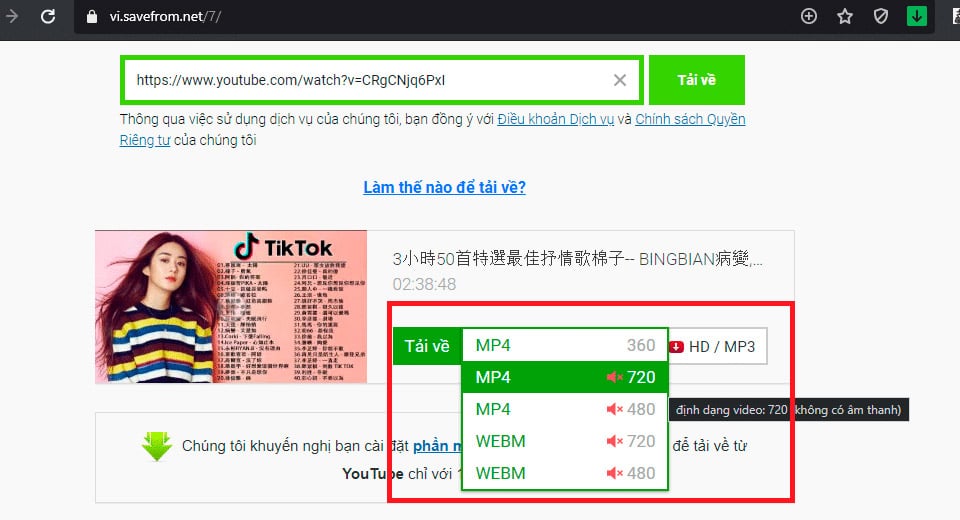The image size is (960, 520).
Task: Select MP4 480 muted format option
Action: coord(564,409)
